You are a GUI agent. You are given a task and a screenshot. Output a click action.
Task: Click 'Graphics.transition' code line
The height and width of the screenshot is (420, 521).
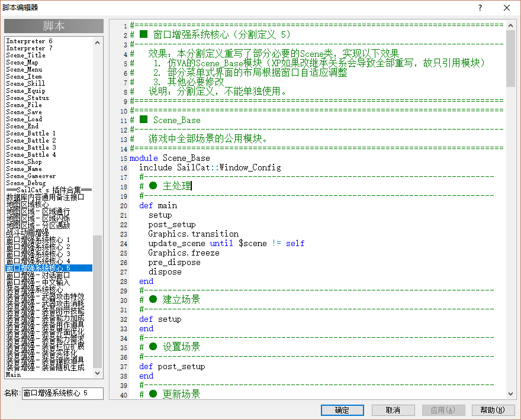tap(194, 234)
